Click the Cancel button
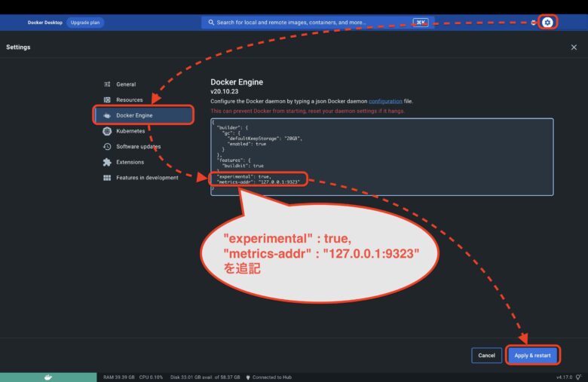The width and height of the screenshot is (588, 382). click(x=486, y=356)
